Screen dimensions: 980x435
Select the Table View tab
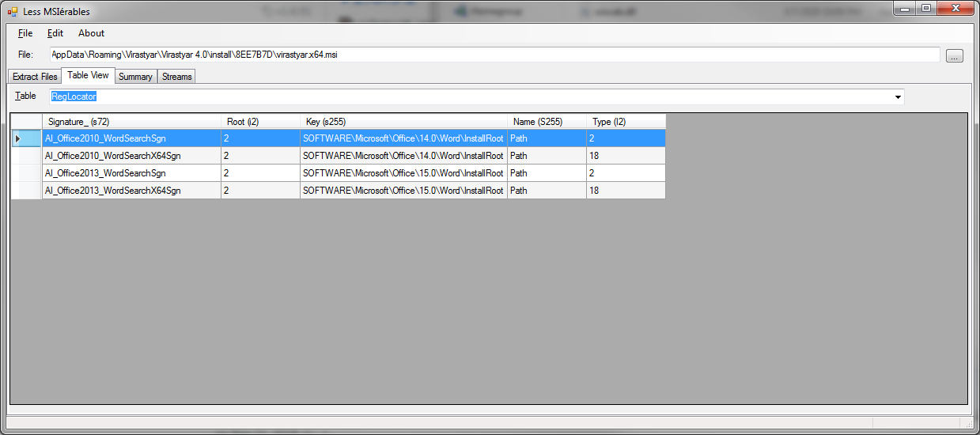tap(88, 76)
